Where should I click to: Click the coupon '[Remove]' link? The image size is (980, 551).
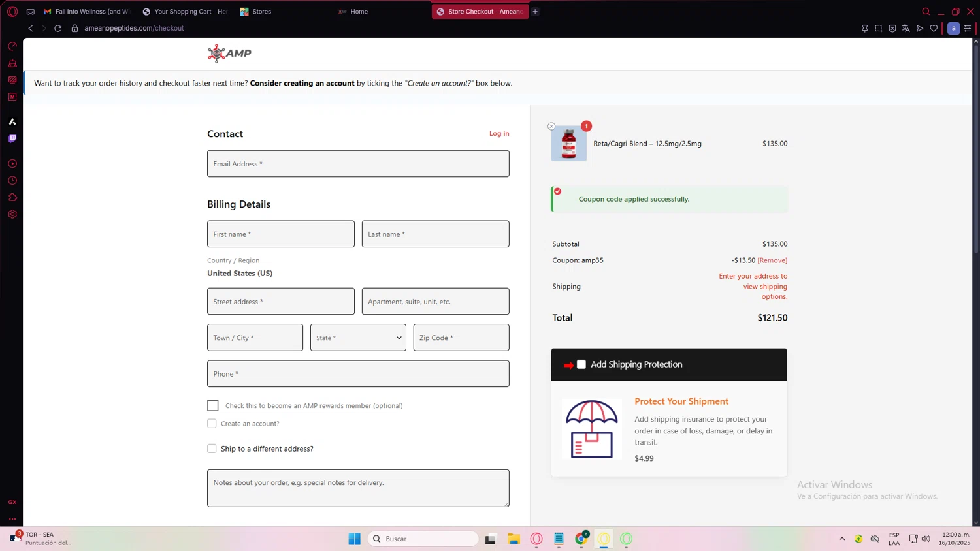point(772,260)
